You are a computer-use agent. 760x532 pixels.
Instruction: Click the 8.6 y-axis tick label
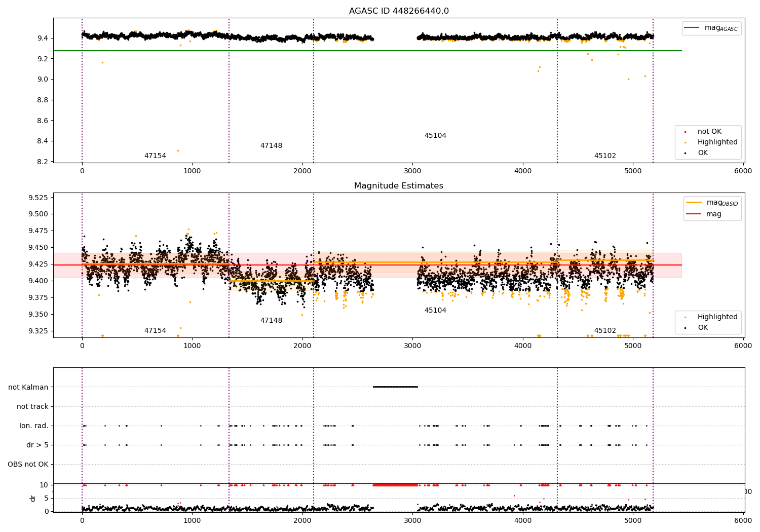43,121
